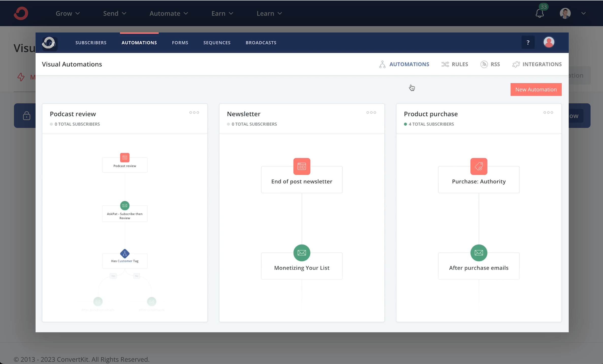Click the Monetizing Your List email icon
Viewport: 603px width, 364px height.
301,253
